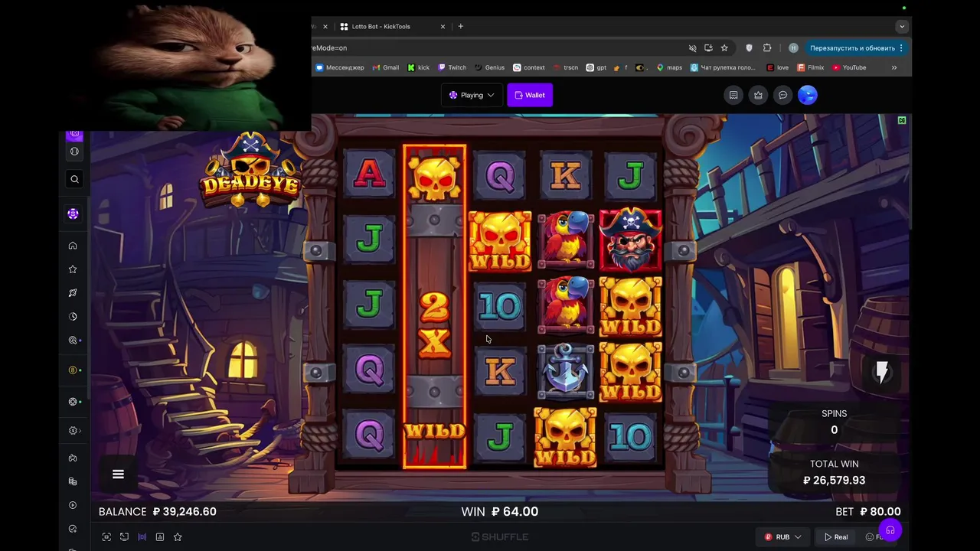The image size is (980, 551).
Task: Open the home icon in sidebar
Action: (x=73, y=246)
